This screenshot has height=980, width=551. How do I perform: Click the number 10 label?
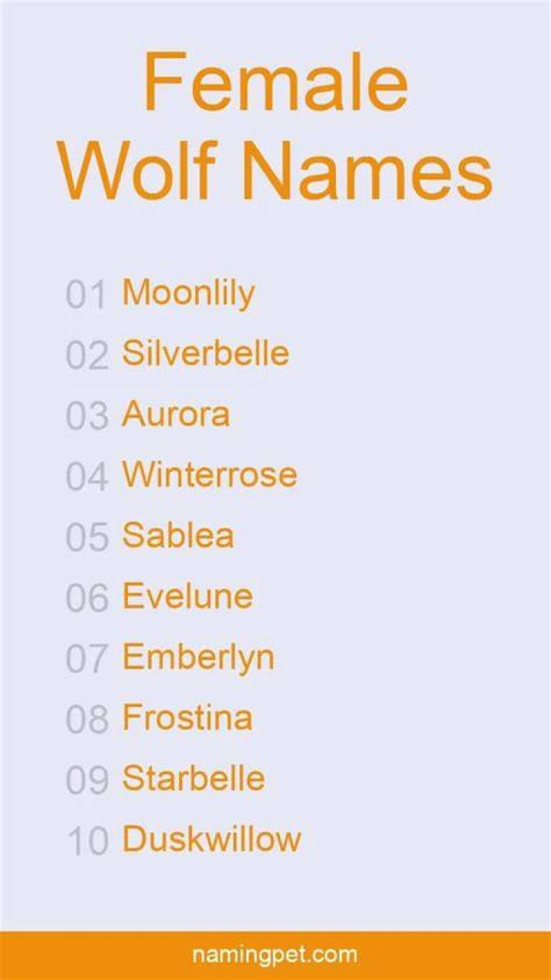88,842
